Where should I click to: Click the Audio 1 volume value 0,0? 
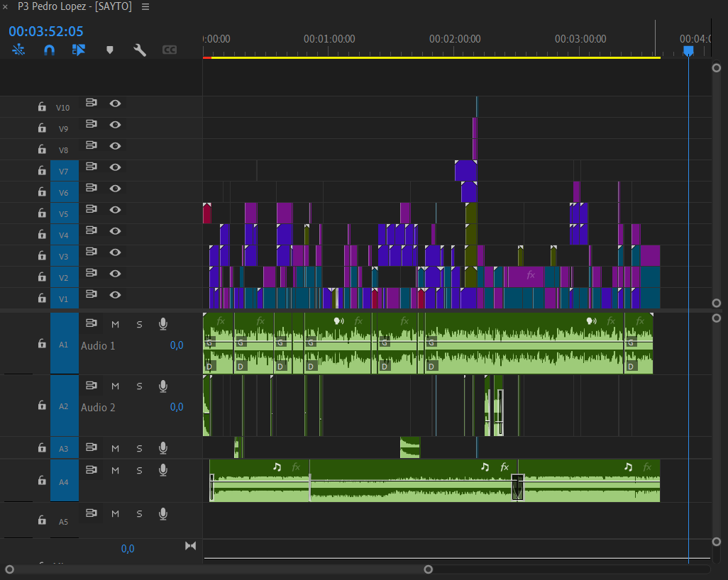177,345
